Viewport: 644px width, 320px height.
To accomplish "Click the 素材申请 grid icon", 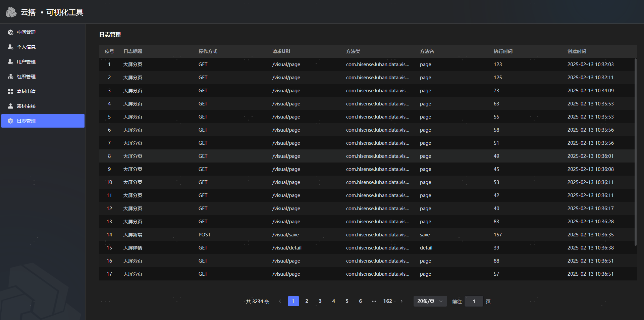I will (x=11, y=91).
